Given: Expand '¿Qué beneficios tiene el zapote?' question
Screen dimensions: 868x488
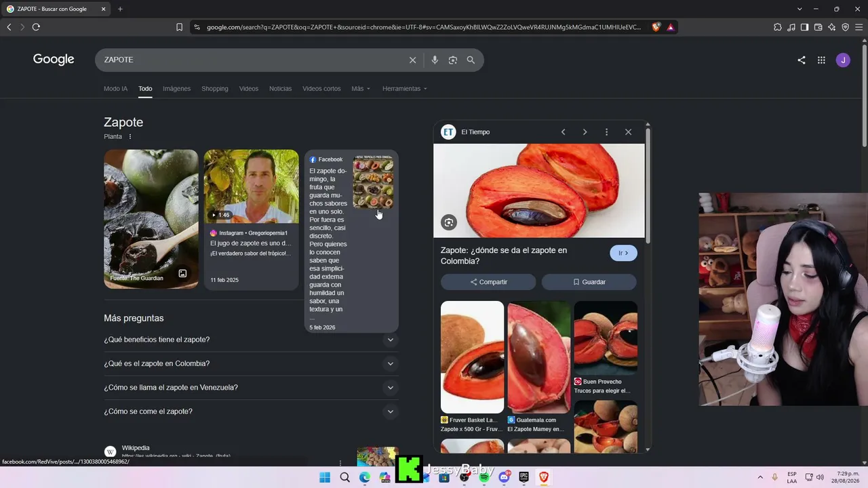Looking at the screenshot, I should click(x=251, y=340).
